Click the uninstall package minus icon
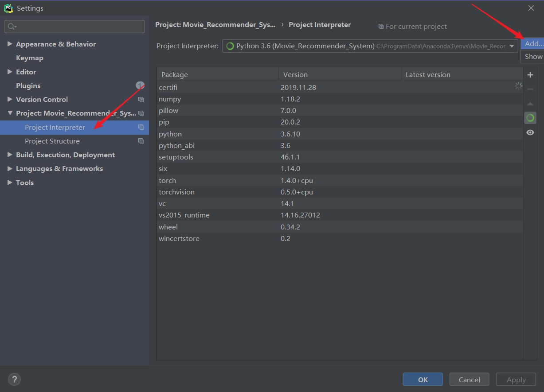 pyautogui.click(x=530, y=89)
